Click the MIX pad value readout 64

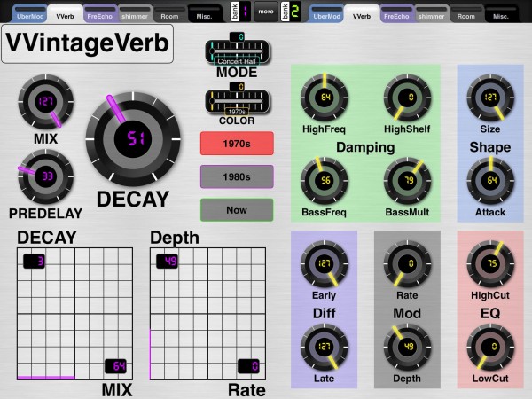coord(115,366)
